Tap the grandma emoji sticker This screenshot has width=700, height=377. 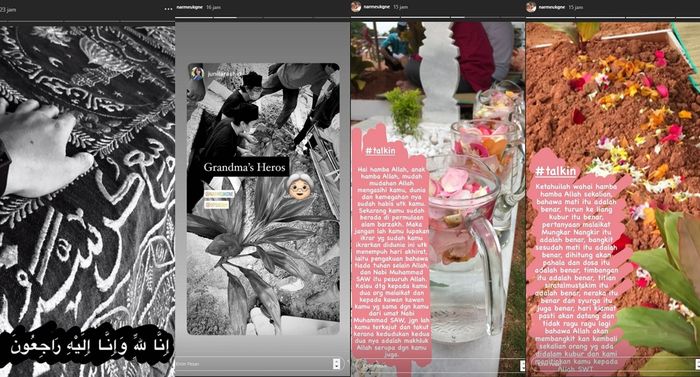(299, 186)
